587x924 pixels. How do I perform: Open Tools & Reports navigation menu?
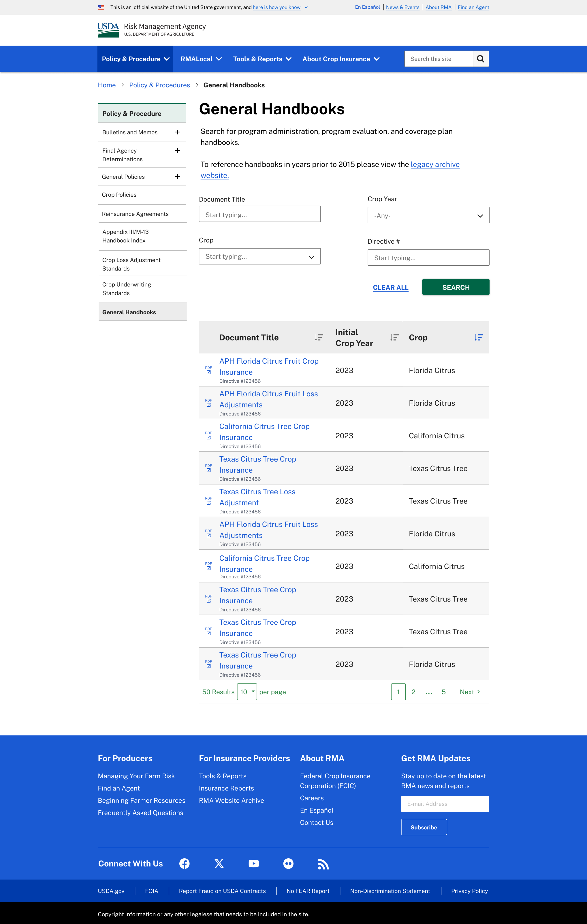tap(262, 59)
